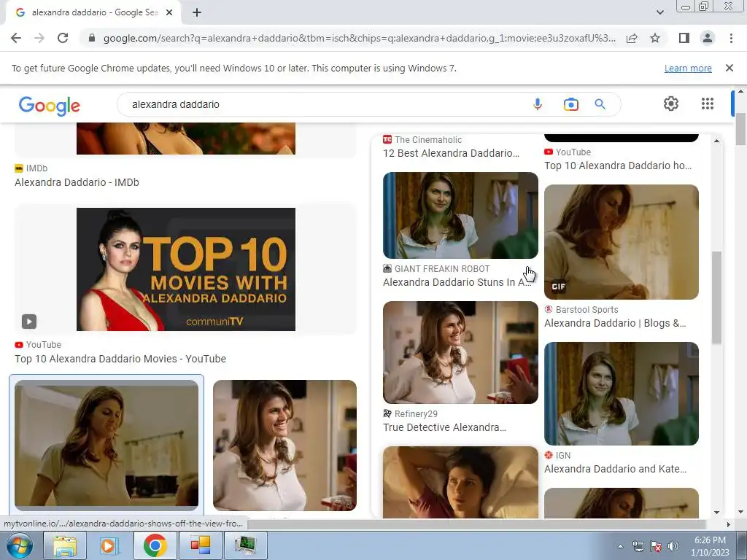Click the horizontal scrollbar right arrow
Image resolution: width=747 pixels, height=560 pixels.
728,524
